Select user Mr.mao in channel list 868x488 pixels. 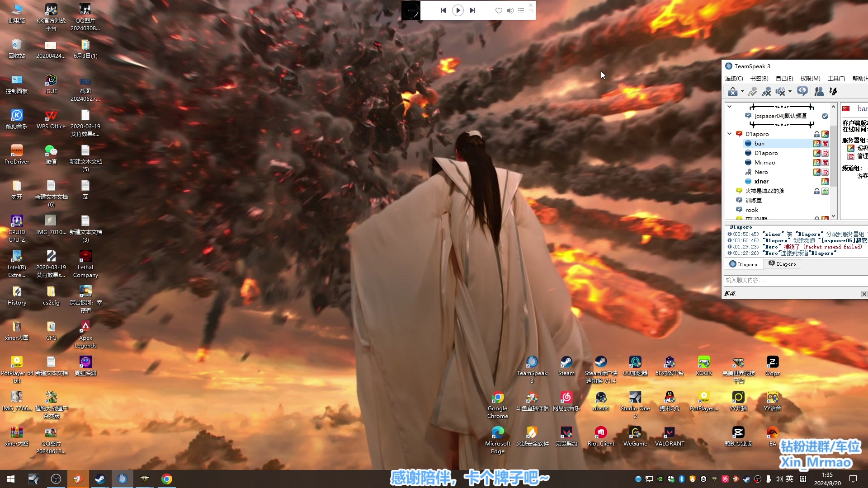[765, 163]
